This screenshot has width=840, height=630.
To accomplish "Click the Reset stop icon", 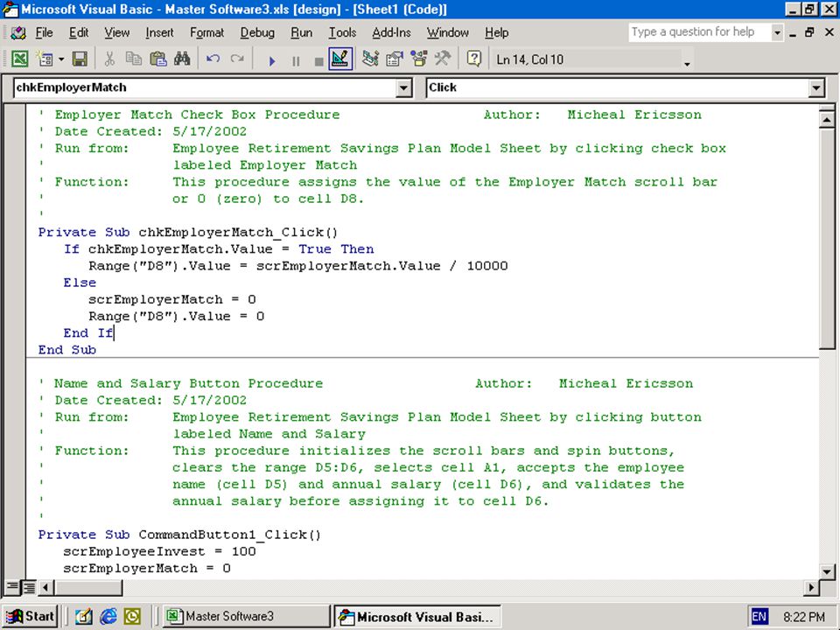I will pos(318,60).
